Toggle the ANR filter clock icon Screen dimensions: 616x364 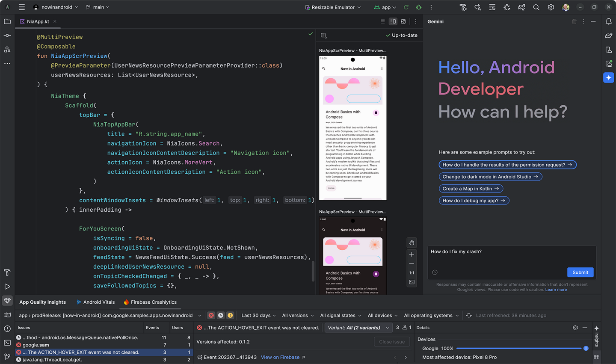pos(220,315)
